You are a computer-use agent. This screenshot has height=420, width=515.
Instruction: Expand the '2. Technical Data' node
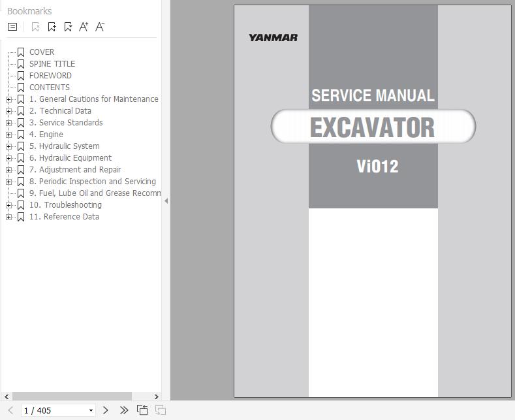pos(9,111)
